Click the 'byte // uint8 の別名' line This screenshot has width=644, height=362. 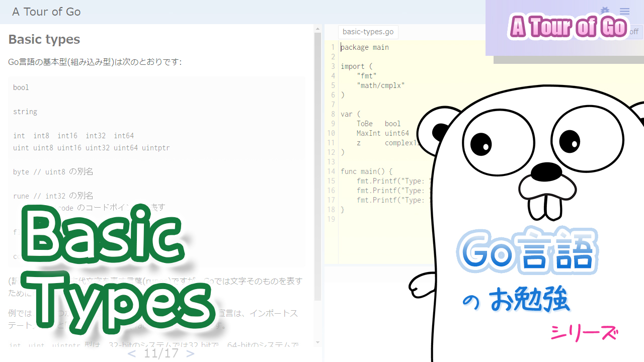point(53,172)
